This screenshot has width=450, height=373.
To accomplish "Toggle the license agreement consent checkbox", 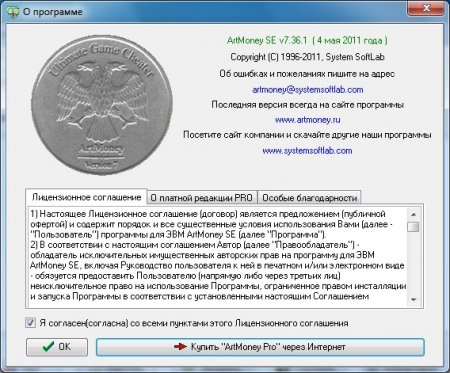I will (31, 323).
